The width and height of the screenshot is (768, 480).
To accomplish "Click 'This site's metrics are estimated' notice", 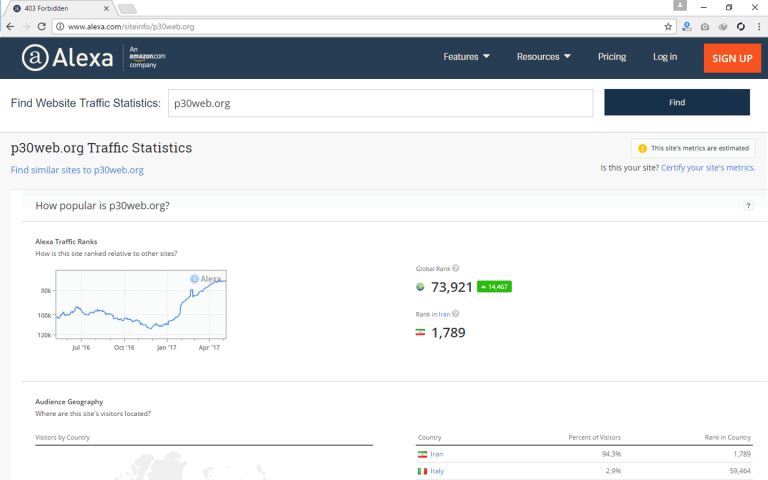I will pos(693,148).
